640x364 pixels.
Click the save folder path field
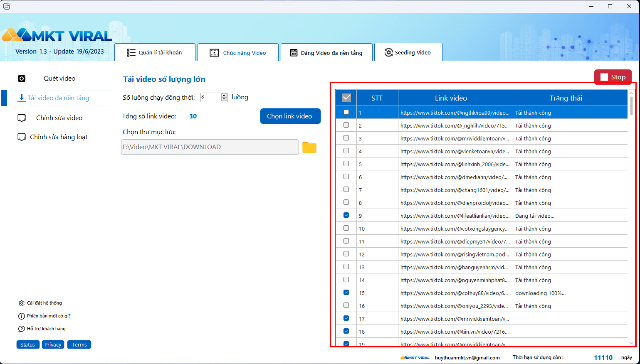pos(210,147)
